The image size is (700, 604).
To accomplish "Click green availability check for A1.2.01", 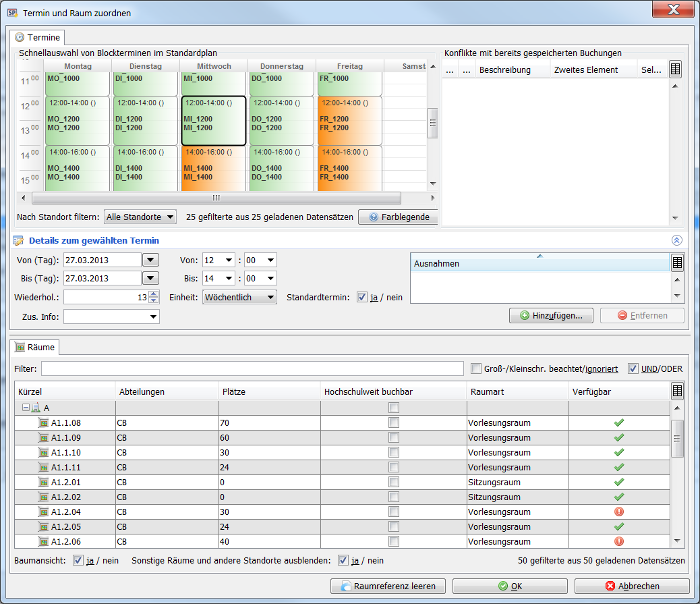I will coord(619,482).
